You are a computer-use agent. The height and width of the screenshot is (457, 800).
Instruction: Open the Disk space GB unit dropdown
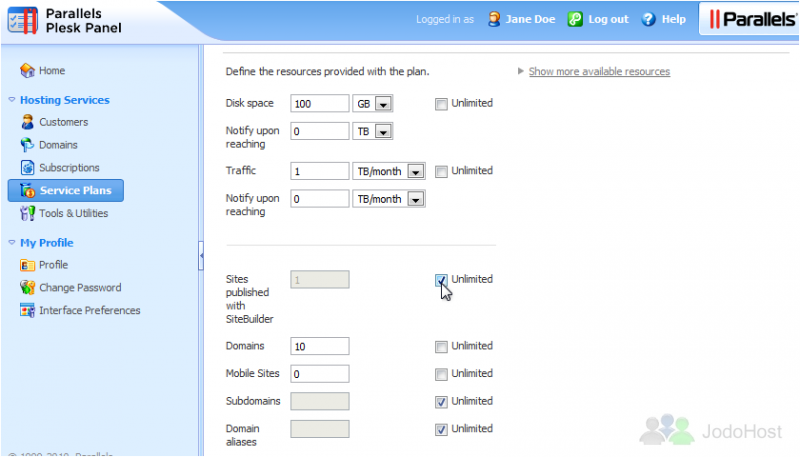click(x=372, y=104)
